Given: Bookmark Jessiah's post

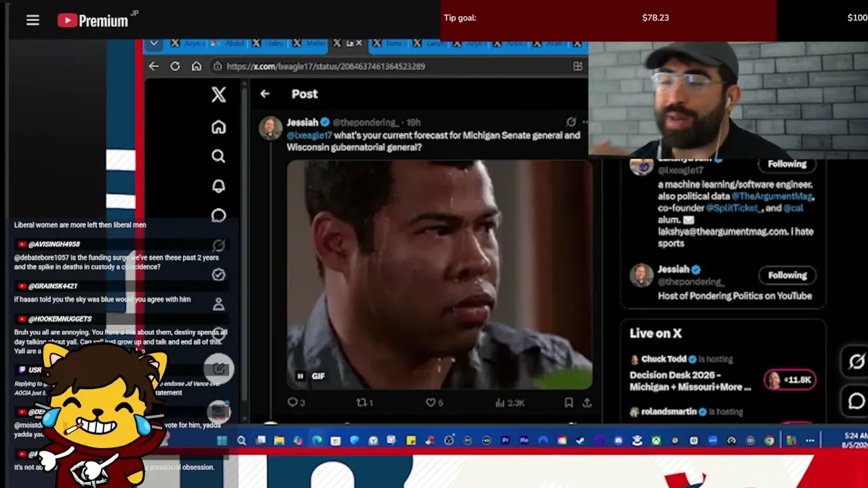Looking at the screenshot, I should [x=569, y=403].
